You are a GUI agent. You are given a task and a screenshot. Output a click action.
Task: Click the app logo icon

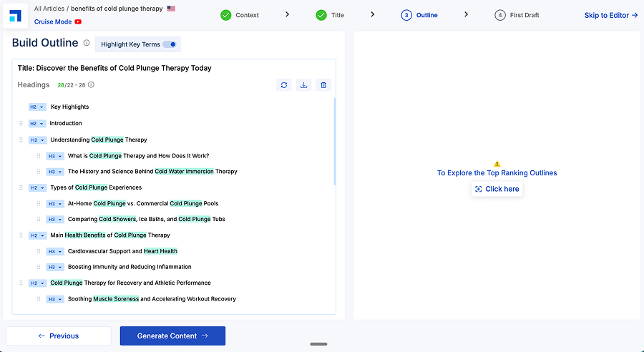click(15, 16)
